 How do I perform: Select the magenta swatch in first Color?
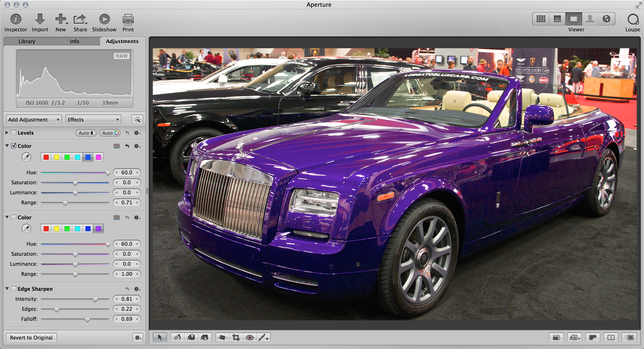tap(98, 157)
